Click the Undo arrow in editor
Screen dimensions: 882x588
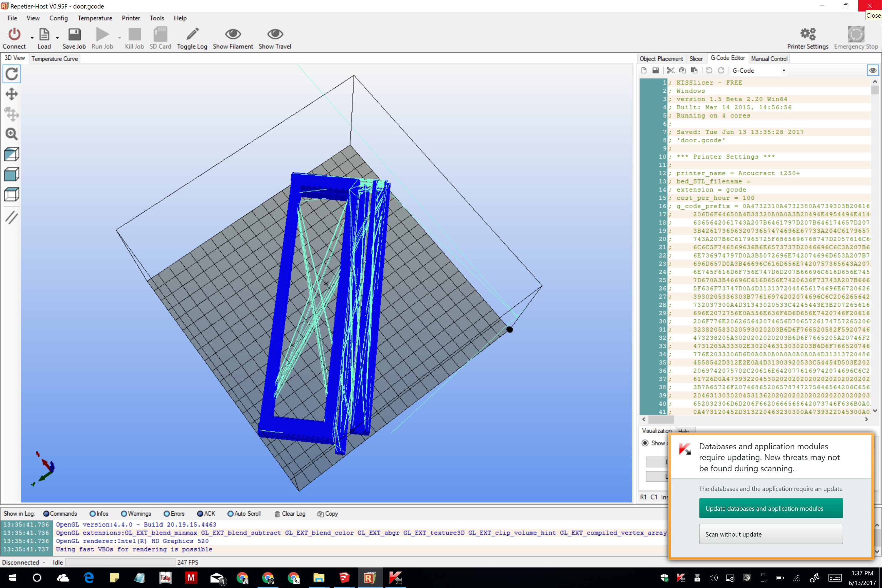pos(709,71)
